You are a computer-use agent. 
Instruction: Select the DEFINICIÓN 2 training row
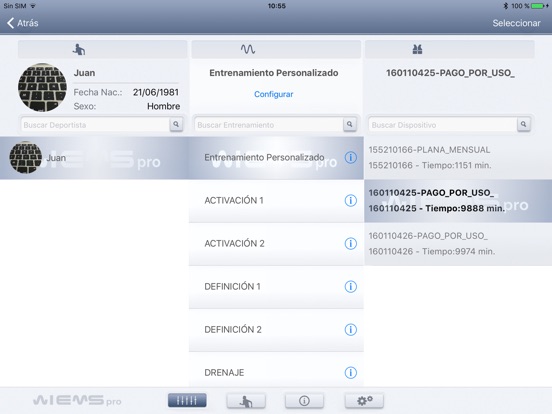tap(276, 330)
